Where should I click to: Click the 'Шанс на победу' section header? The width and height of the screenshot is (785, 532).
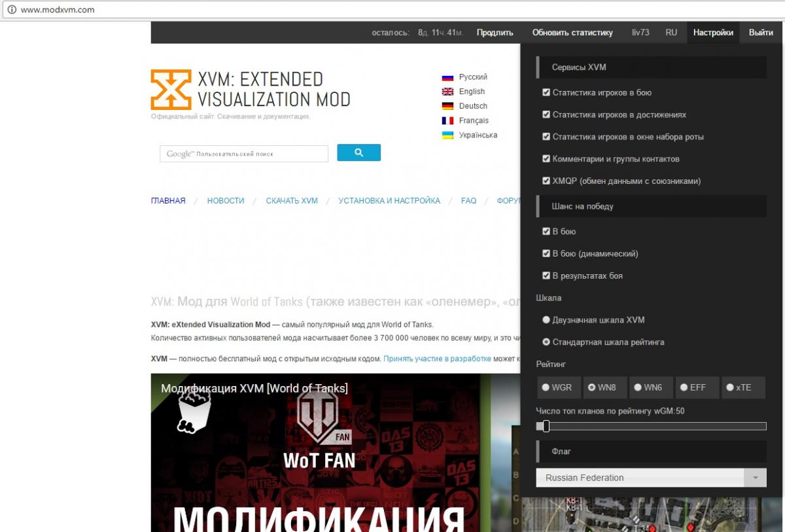coord(651,206)
